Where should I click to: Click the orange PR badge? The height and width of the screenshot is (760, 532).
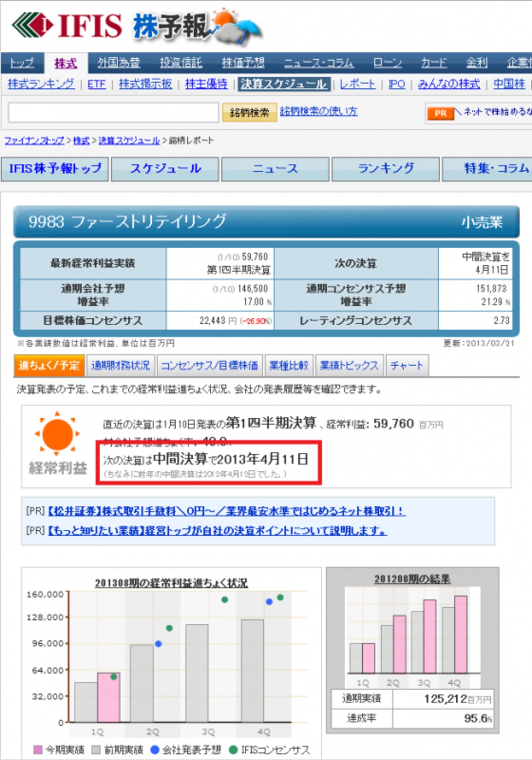[x=440, y=113]
